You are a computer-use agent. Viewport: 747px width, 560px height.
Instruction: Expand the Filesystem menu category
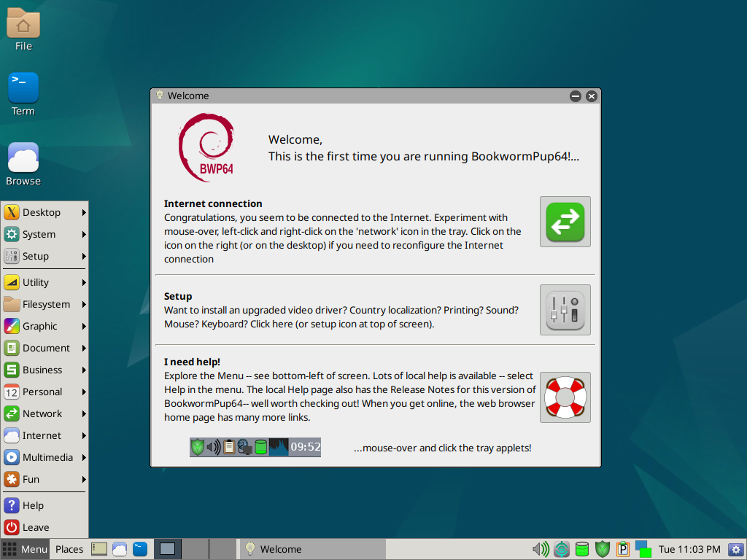44,304
